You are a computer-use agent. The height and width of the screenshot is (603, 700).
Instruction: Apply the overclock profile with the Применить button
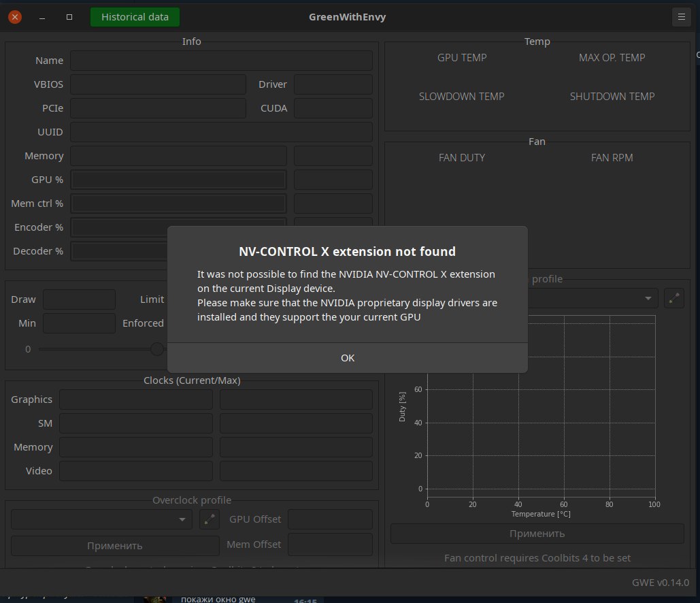(x=115, y=546)
